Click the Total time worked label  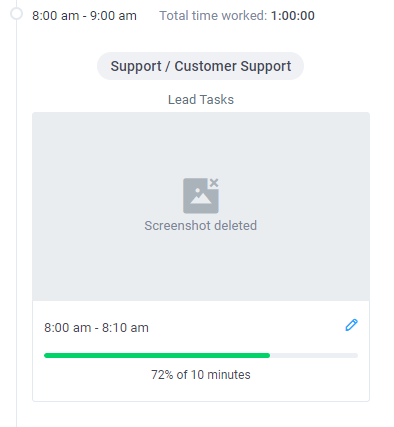(x=213, y=16)
